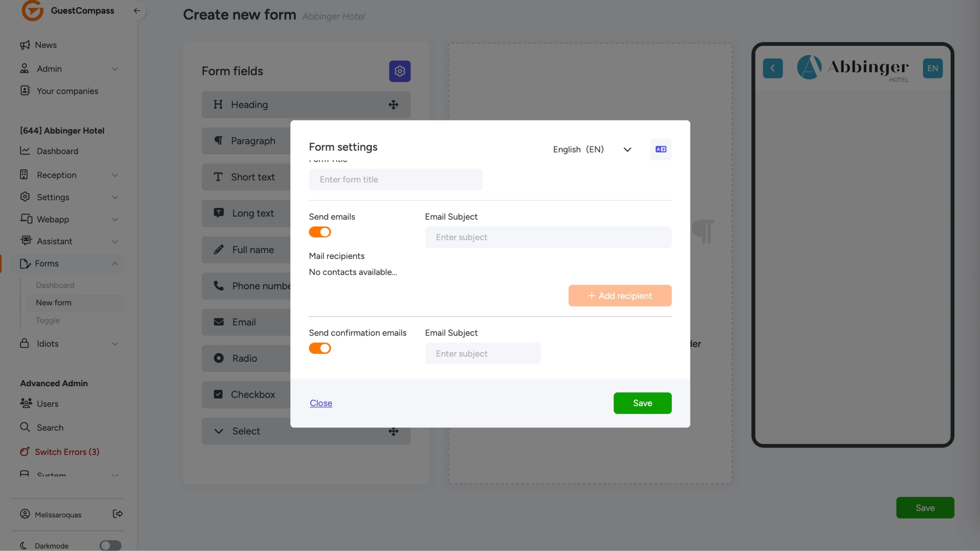The image size is (980, 551).
Task: Select the Radio form field
Action: point(246,358)
